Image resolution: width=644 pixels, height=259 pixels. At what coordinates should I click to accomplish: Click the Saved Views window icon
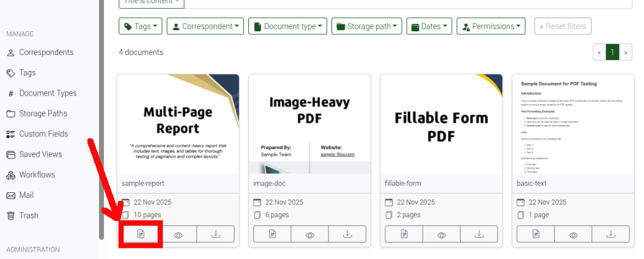coord(10,154)
